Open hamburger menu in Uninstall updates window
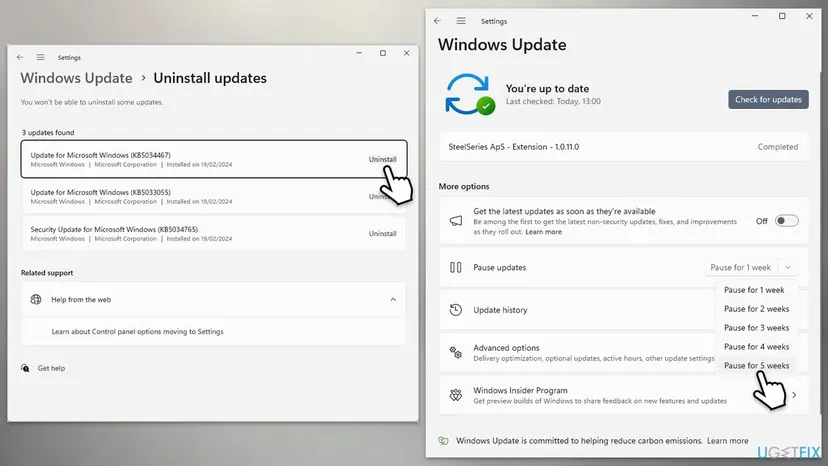 (41, 57)
